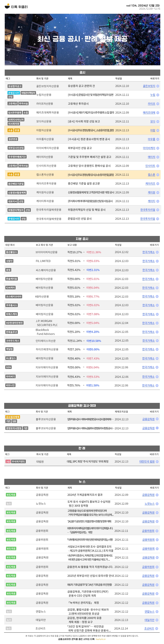Viewport: 164px width, 644px height.
Task: Click the 중간배당기준일 tag
Action: point(16,184)
